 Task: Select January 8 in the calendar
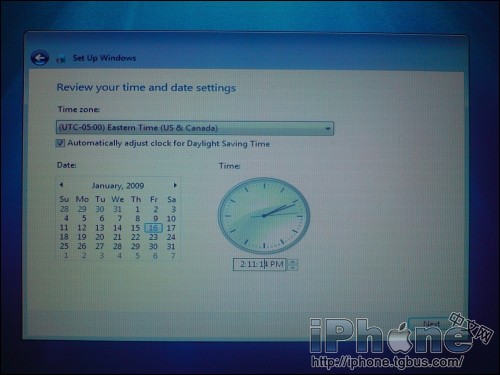(x=137, y=219)
